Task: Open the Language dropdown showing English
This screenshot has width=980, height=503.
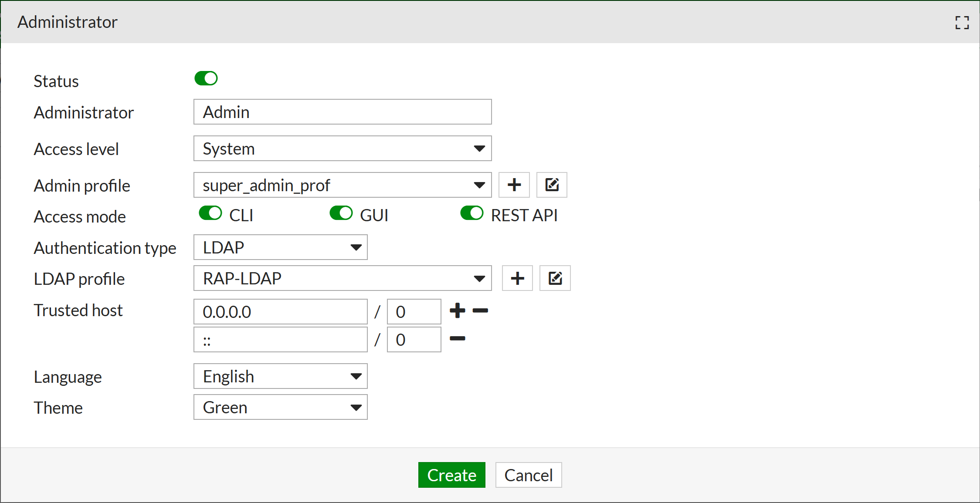Action: coord(280,376)
